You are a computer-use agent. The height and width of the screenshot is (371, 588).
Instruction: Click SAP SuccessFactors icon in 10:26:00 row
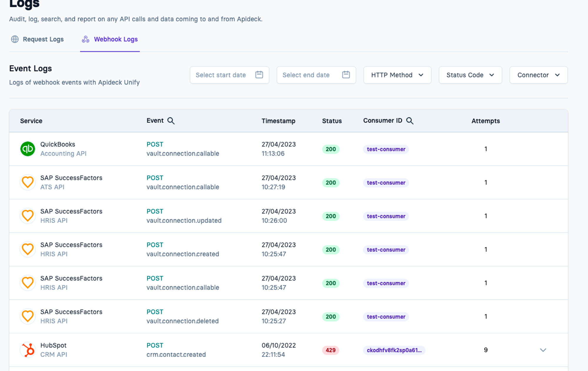28,216
